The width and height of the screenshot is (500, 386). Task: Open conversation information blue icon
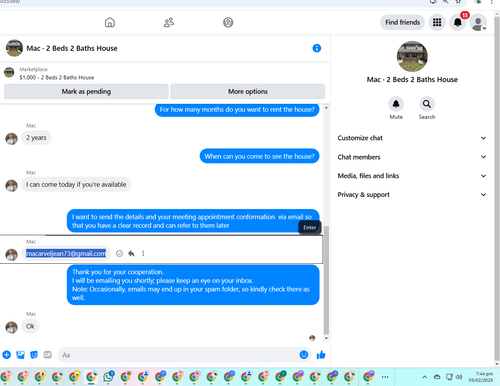317,48
